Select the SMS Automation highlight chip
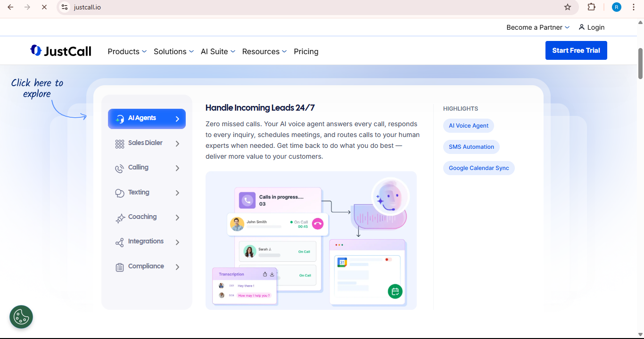The width and height of the screenshot is (644, 339). 471,147
